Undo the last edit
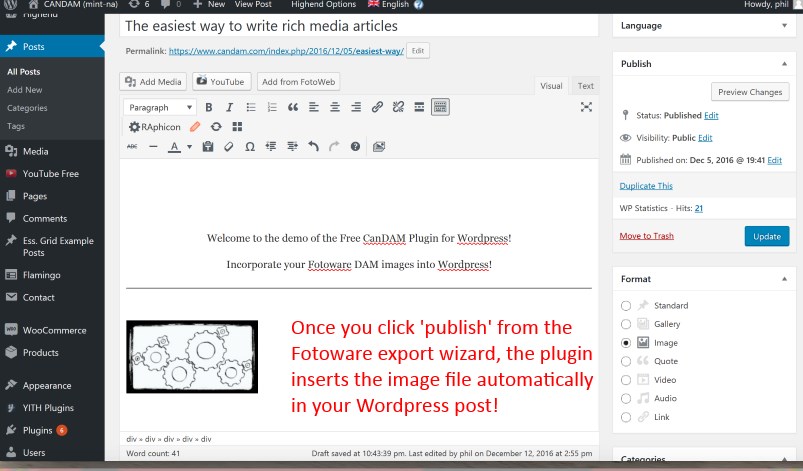Screen dimensions: 803x471 [313, 146]
